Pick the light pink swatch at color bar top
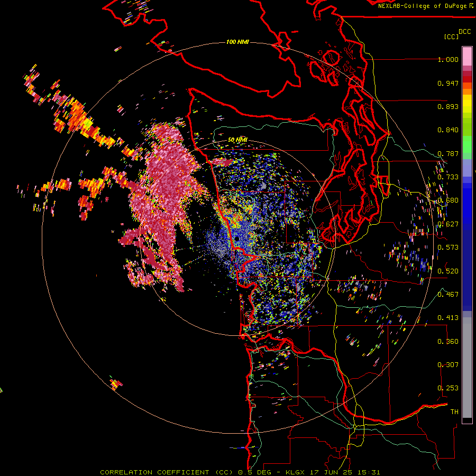The image size is (476, 476). [467, 56]
